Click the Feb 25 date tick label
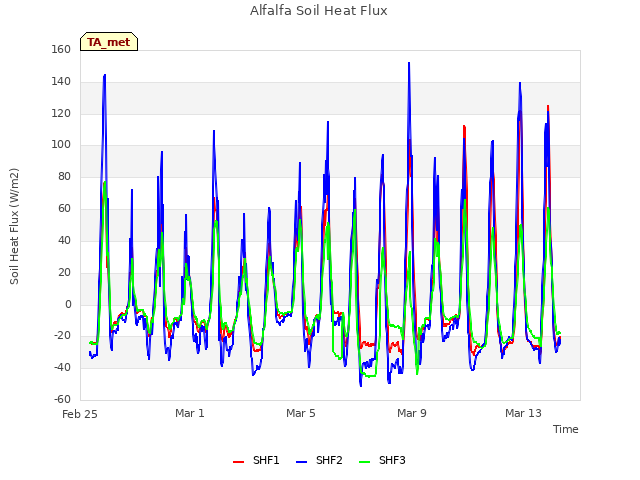Screen dimensions: 640x480 click(x=80, y=414)
